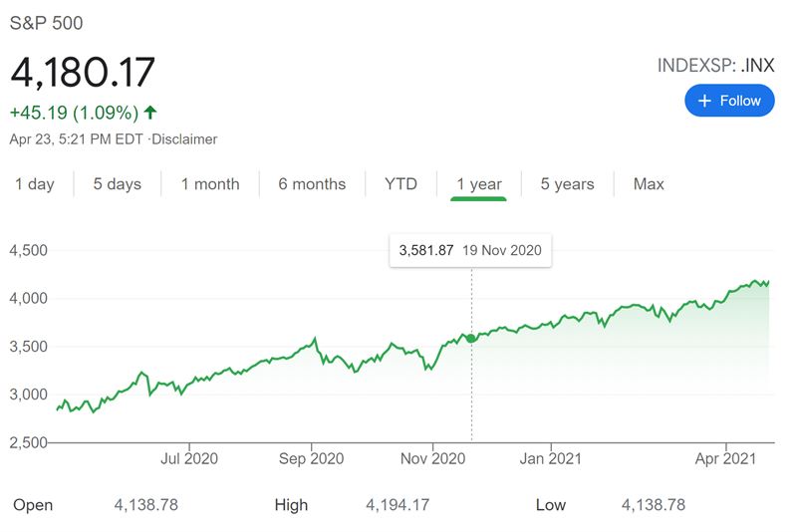Select the Max time range
The height and width of the screenshot is (532, 797).
649,184
